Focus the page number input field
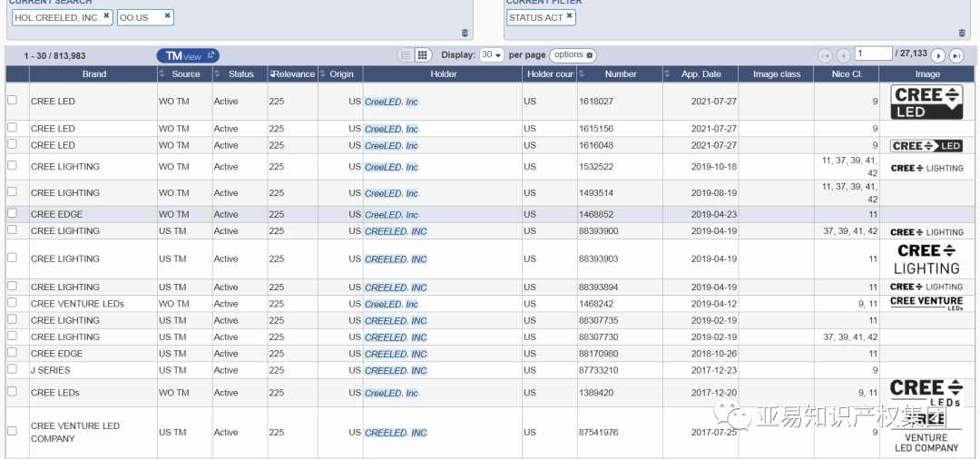This screenshot has width=980, height=459. pos(873,54)
